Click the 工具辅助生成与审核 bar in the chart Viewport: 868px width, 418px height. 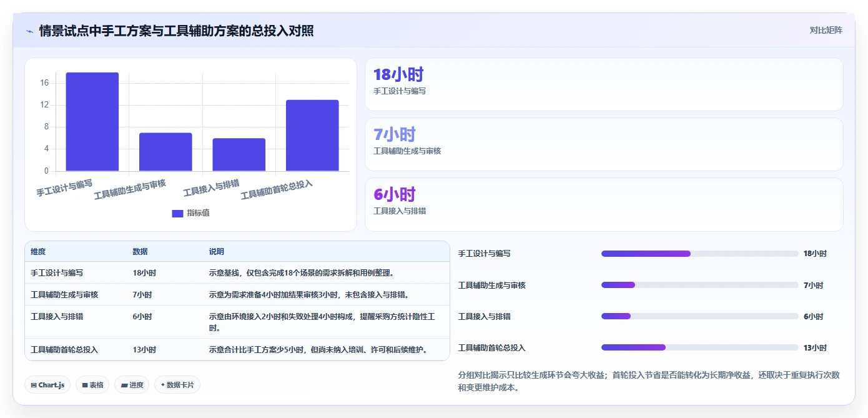click(165, 152)
